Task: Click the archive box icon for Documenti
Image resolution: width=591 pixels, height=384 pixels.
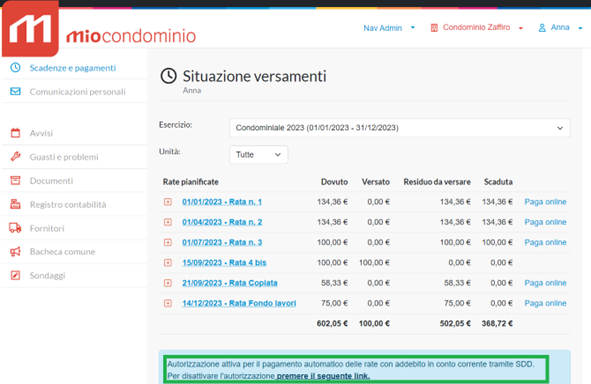Action: pos(15,181)
